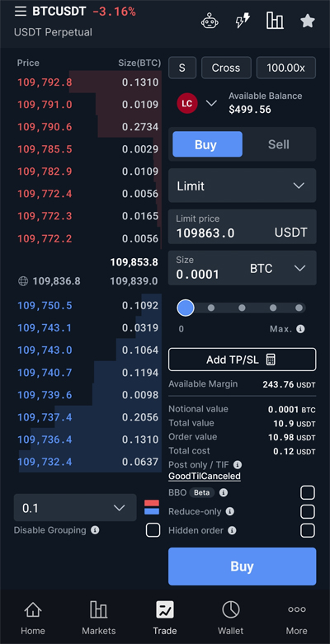
Task: Check the Hidden order option
Action: (x=308, y=530)
